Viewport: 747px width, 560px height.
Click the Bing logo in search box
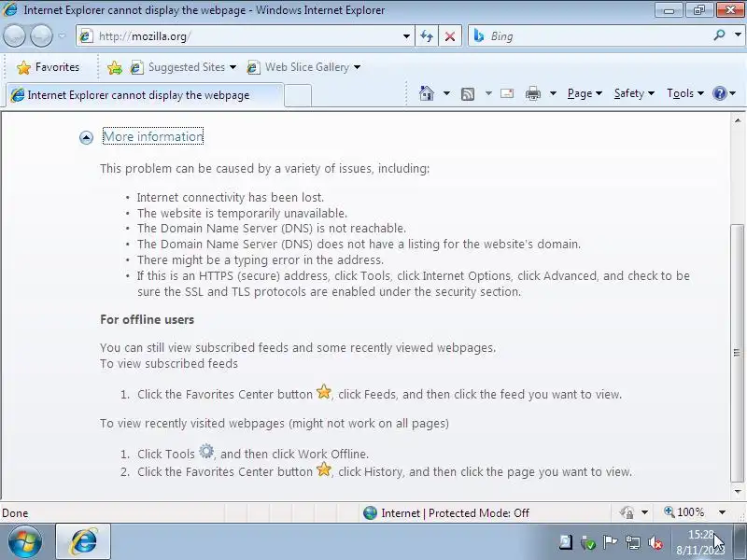pyautogui.click(x=479, y=36)
